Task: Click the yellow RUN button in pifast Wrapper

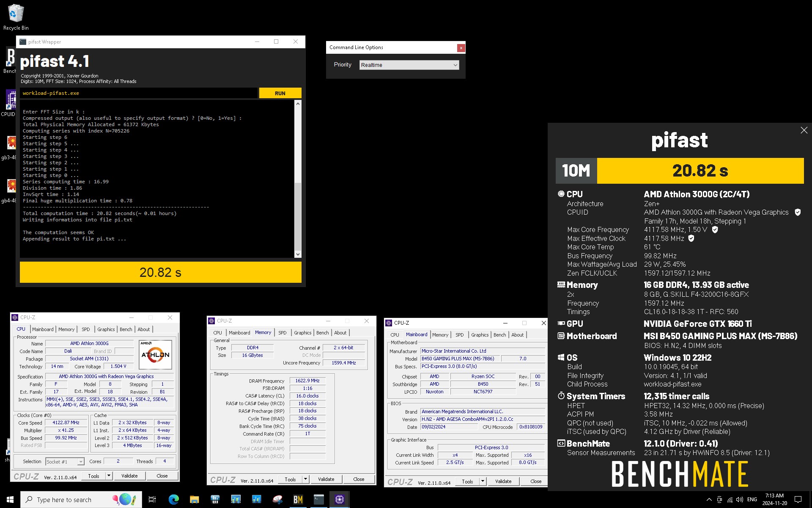Action: (280, 93)
